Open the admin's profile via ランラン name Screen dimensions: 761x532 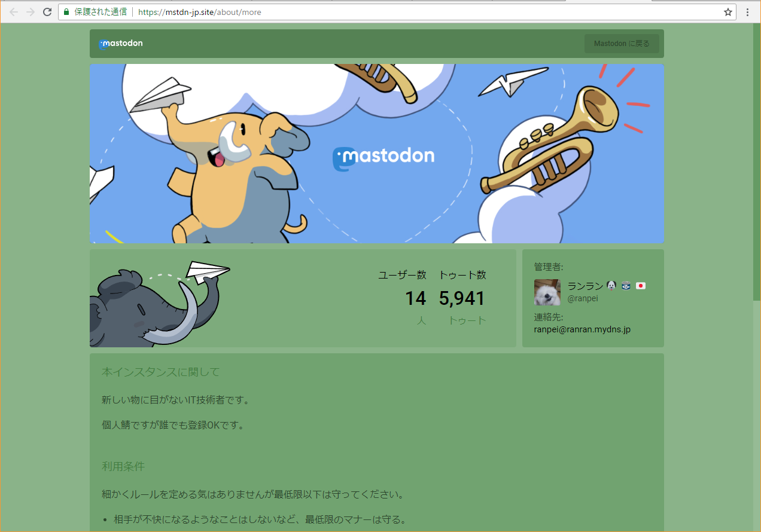585,286
